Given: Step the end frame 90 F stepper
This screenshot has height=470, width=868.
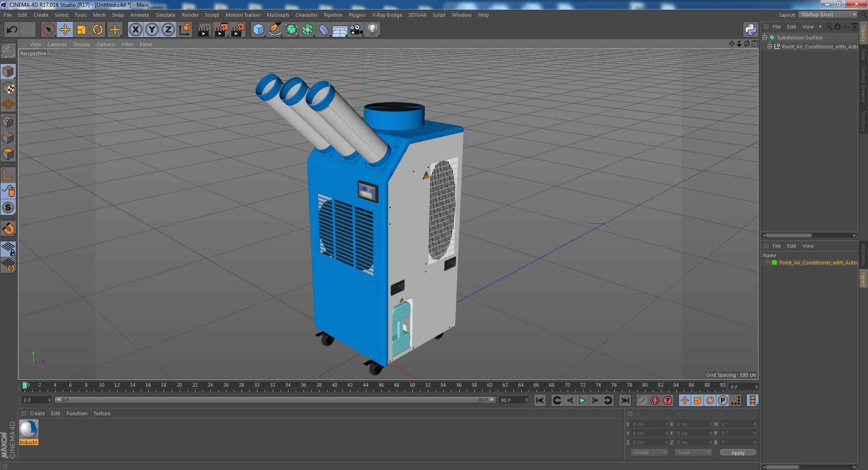Looking at the screenshot, I should click(526, 400).
